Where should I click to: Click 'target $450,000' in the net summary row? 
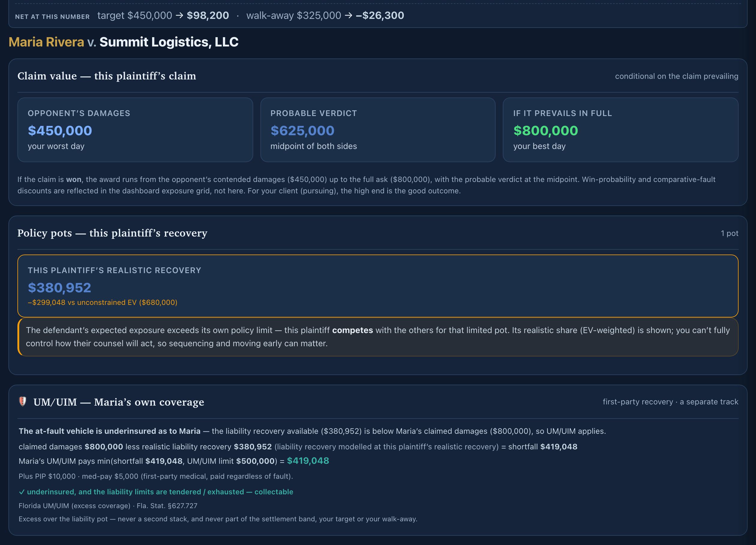tap(135, 15)
